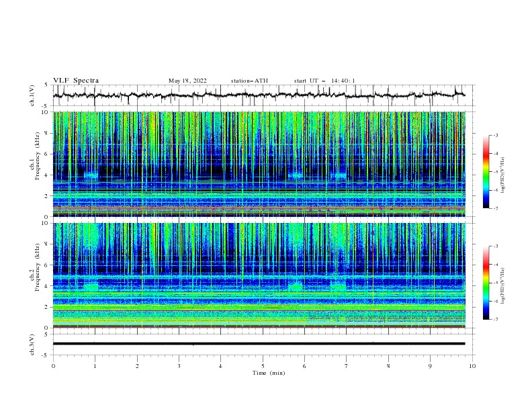532x411 pixels.
Task: Click the "start UT = 14:40:1" header text
Action: coord(324,81)
